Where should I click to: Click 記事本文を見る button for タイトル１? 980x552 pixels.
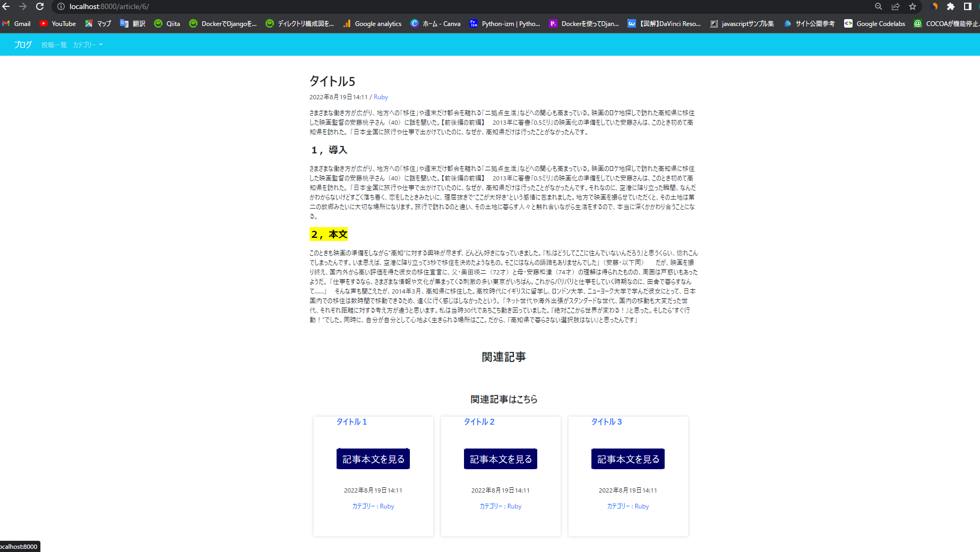(x=373, y=459)
